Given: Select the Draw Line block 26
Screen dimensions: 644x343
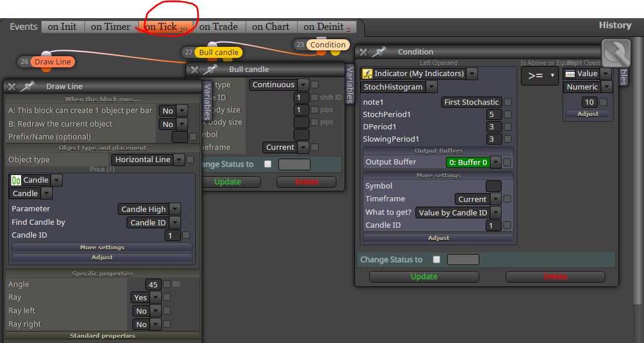Looking at the screenshot, I should pyautogui.click(x=53, y=62).
